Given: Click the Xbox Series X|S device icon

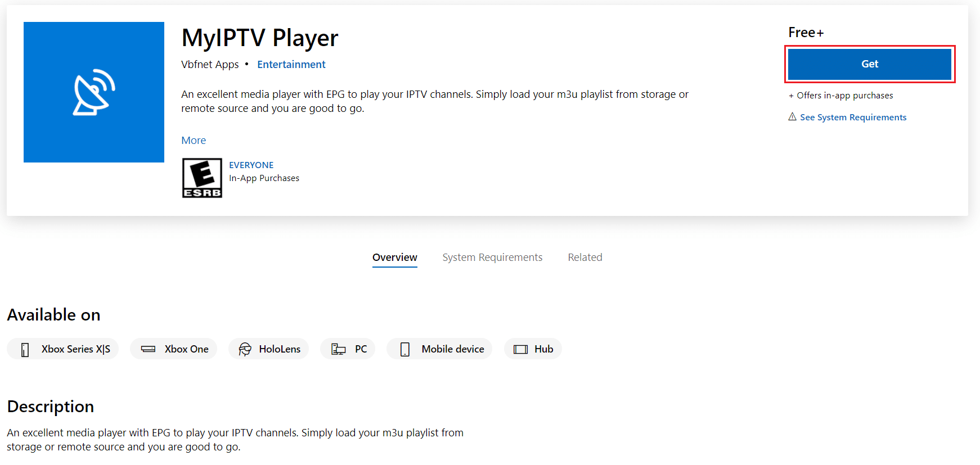Looking at the screenshot, I should (x=24, y=349).
